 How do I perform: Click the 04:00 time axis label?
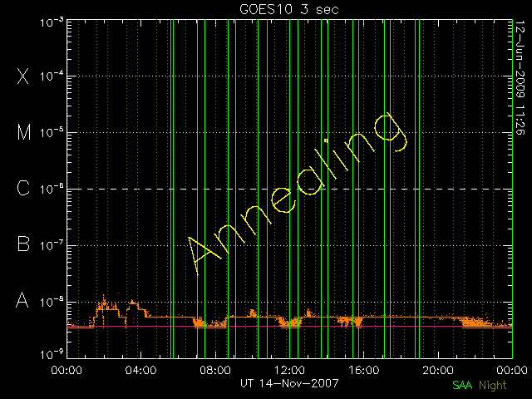[140, 369]
